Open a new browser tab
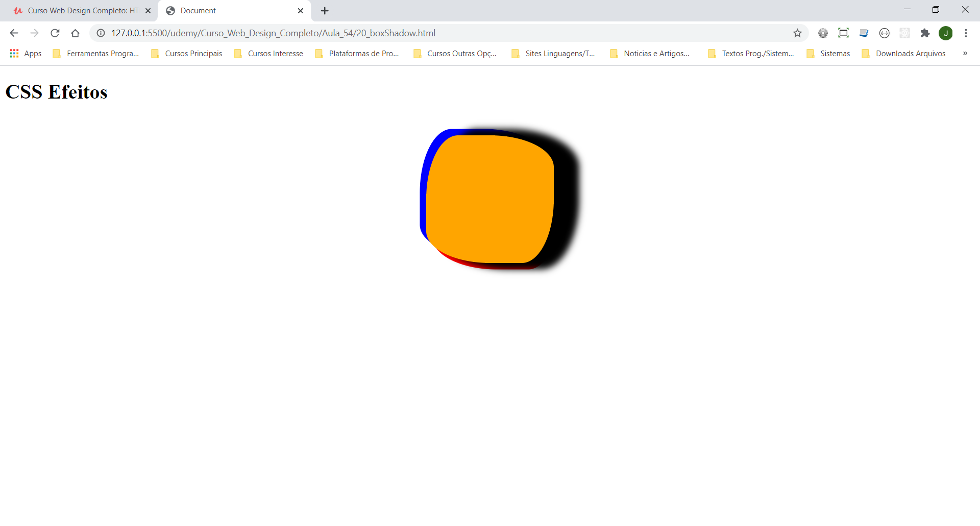The height and width of the screenshot is (526, 980). tap(325, 11)
